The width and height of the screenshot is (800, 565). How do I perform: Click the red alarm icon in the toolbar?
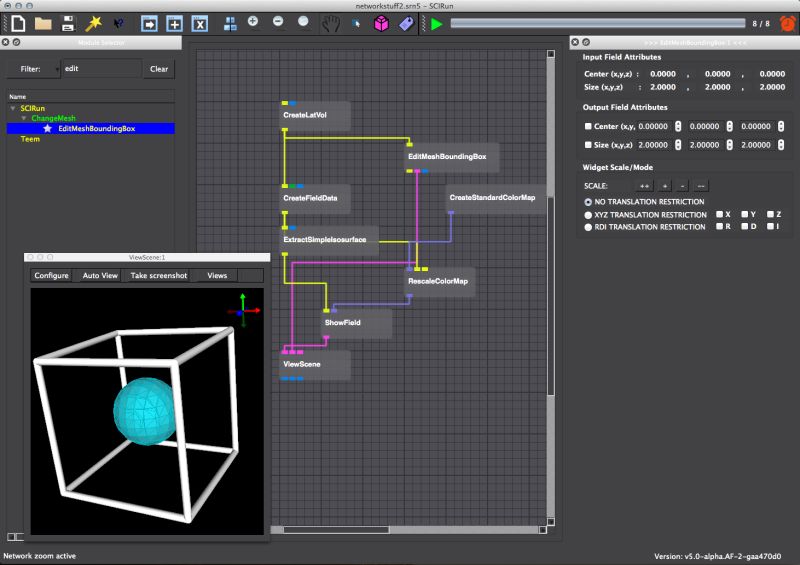tap(787, 23)
